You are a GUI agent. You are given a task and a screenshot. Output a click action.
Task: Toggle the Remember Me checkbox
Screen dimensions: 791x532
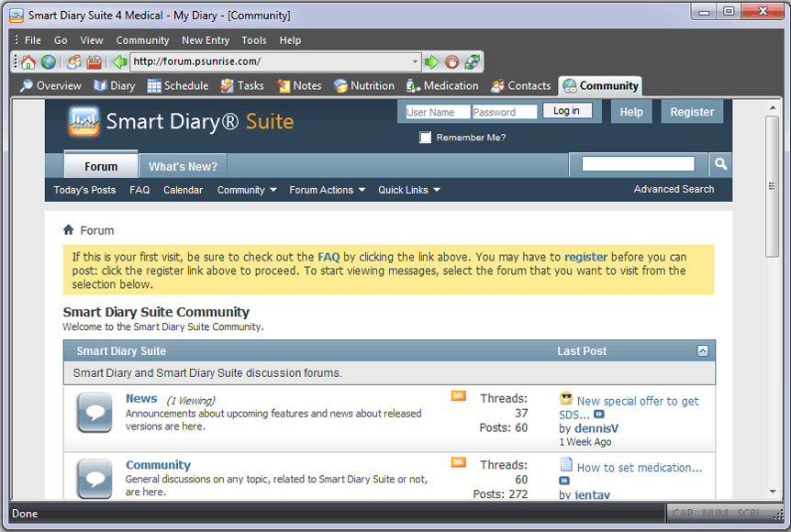click(x=425, y=138)
